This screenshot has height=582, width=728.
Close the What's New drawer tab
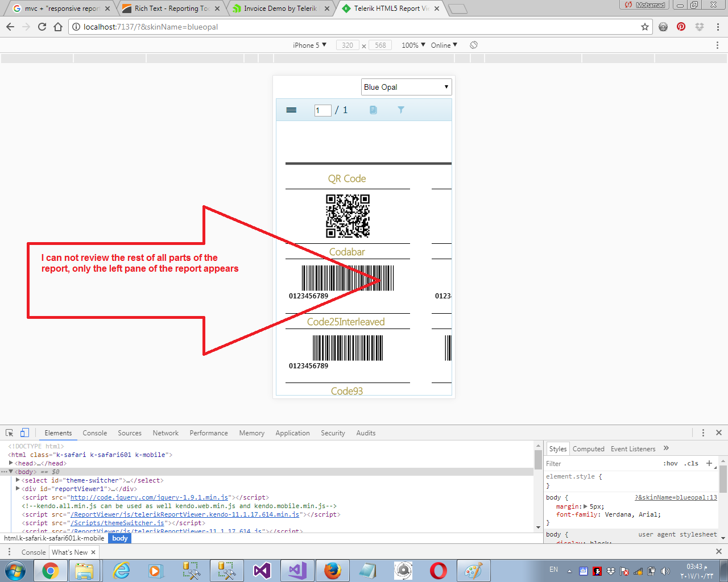point(93,552)
